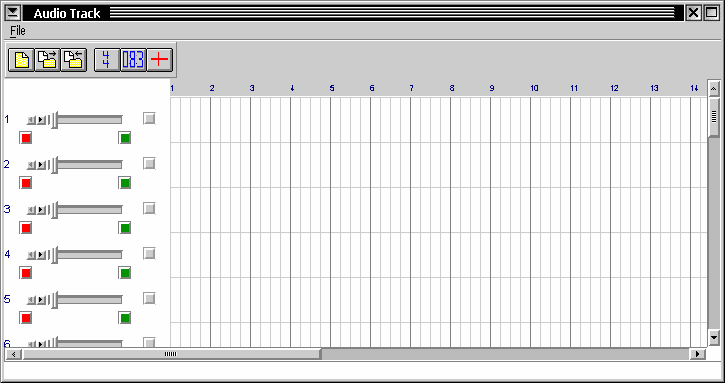Click the green square button on track 2
This screenshot has height=383, width=725.
124,183
